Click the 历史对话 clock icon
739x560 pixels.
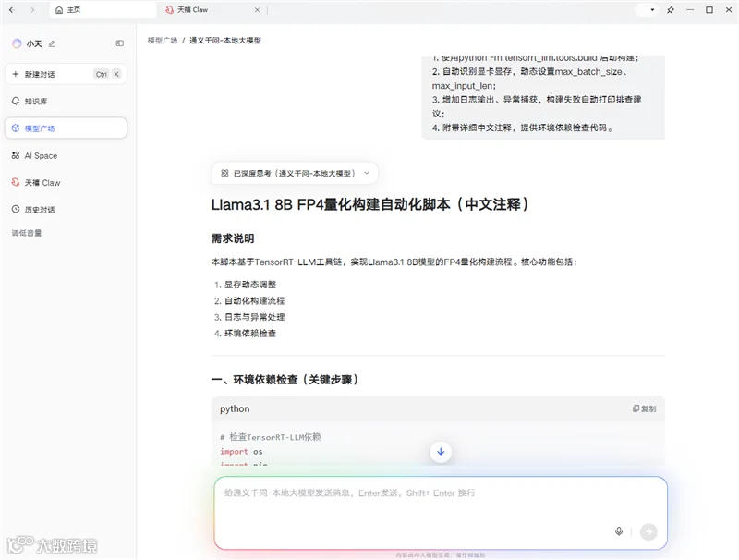point(16,209)
